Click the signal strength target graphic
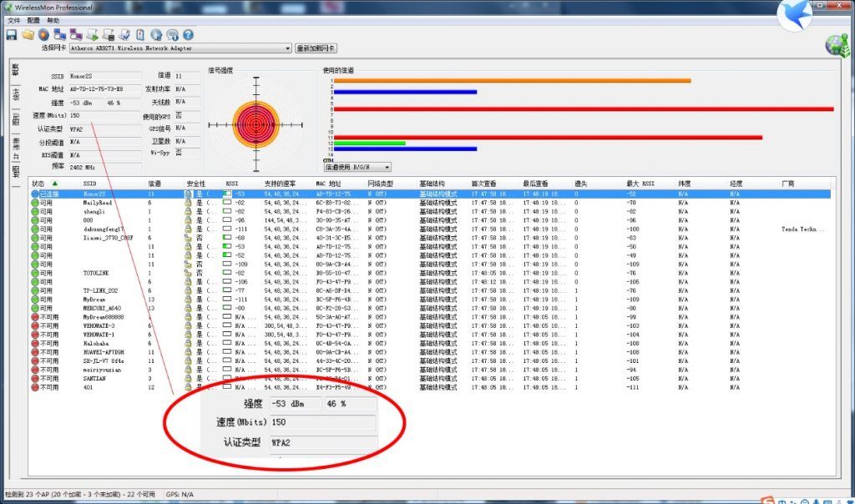 255,125
